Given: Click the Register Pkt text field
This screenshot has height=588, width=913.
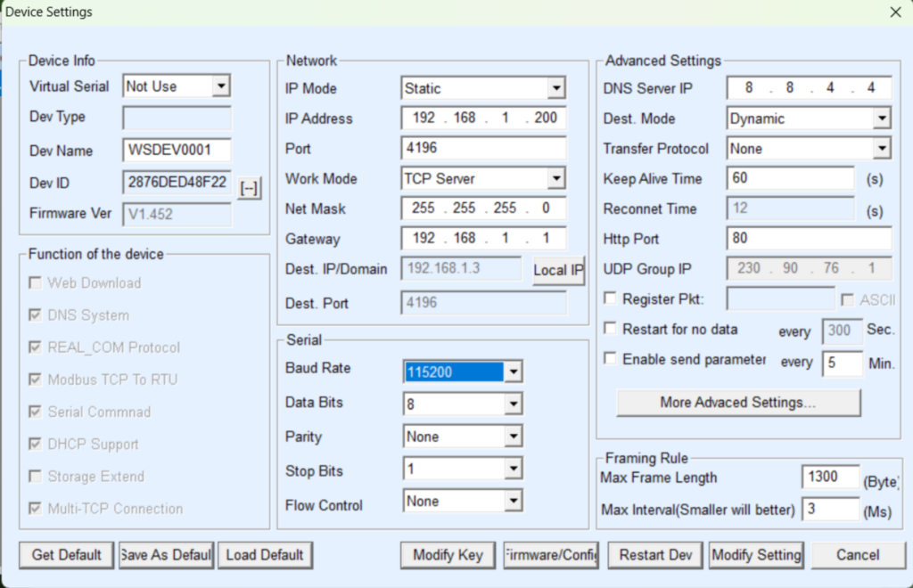Looking at the screenshot, I should click(x=781, y=299).
